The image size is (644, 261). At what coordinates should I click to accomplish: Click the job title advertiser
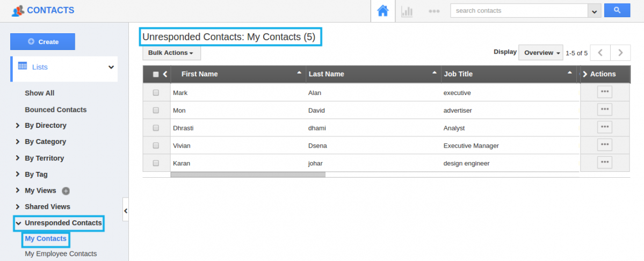click(x=458, y=111)
